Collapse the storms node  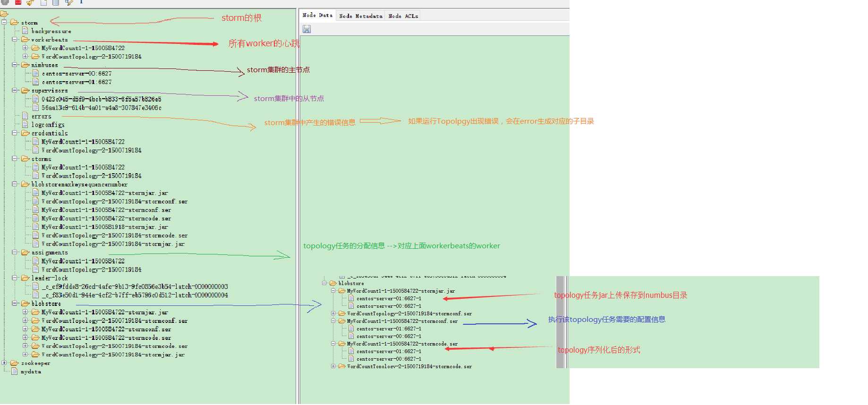tap(15, 159)
